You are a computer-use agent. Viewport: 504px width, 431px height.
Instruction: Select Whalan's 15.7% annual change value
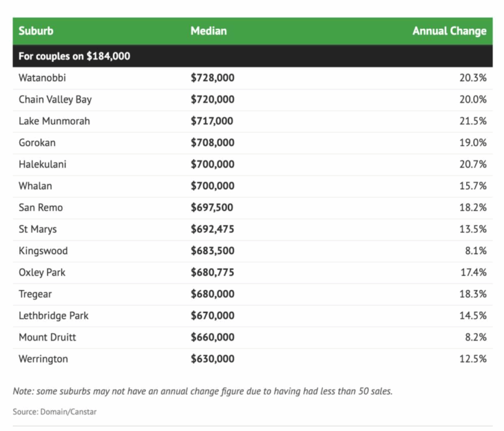point(472,186)
